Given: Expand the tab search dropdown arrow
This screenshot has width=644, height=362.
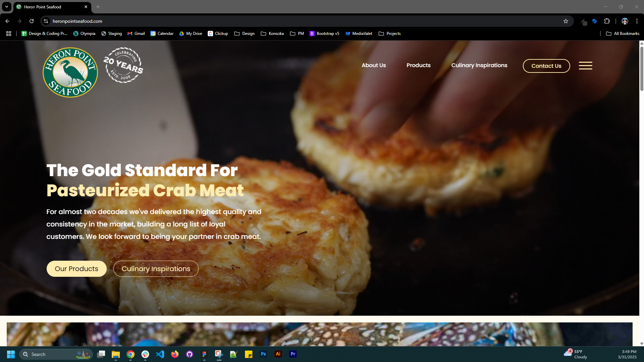Looking at the screenshot, I should [x=6, y=7].
